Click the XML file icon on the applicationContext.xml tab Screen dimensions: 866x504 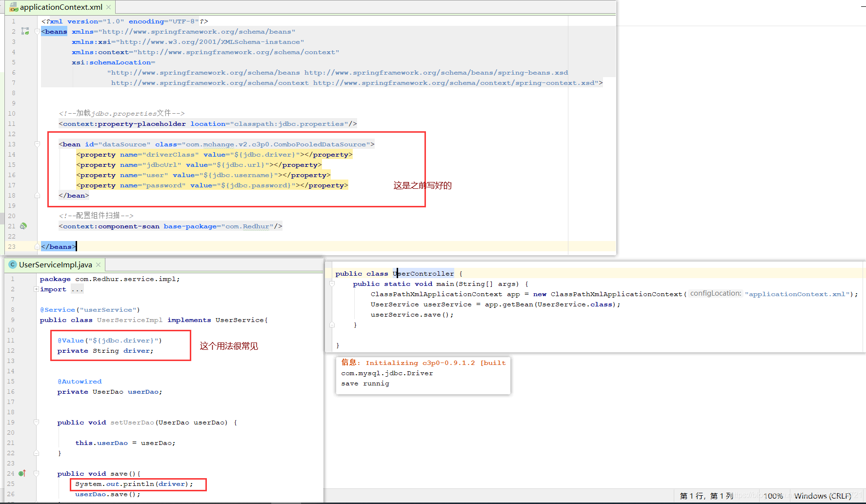[x=14, y=7]
